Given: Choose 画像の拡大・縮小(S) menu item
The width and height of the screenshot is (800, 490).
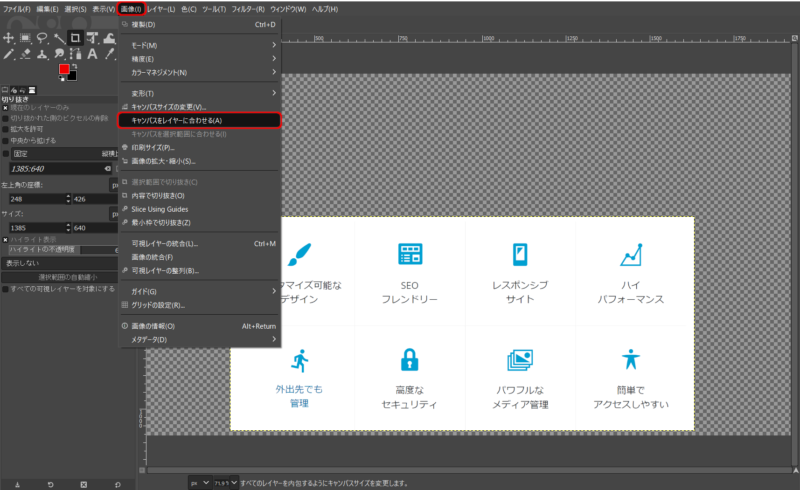Looking at the screenshot, I should pos(199,161).
